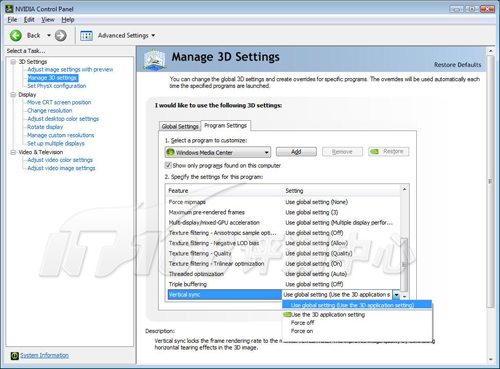Image resolution: width=500 pixels, height=369 pixels.
Task: Click Texture filtering Quality setting value
Action: click(x=319, y=254)
